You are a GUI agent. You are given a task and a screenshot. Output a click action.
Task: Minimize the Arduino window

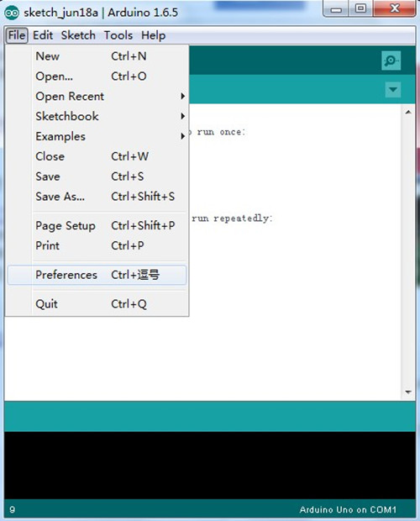[336, 9]
